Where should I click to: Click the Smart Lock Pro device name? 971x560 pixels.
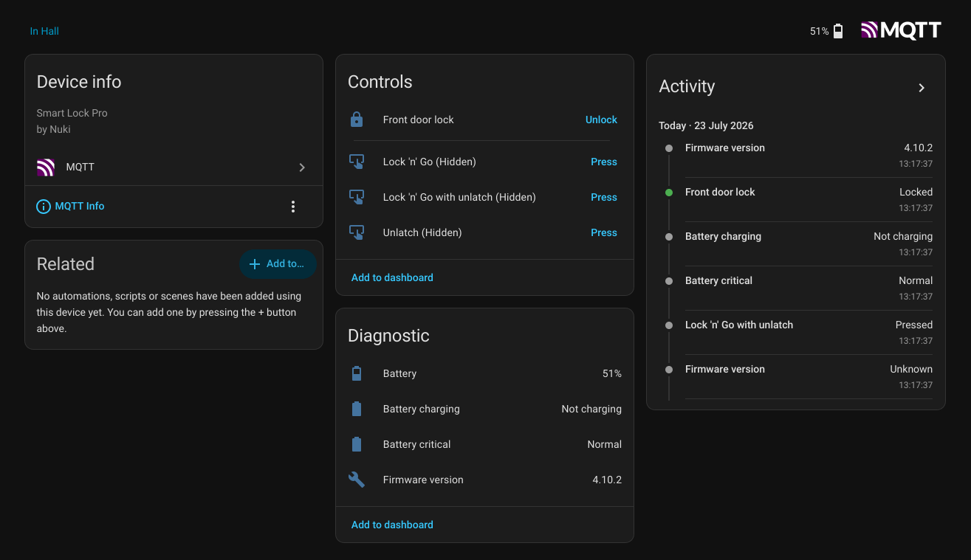[x=72, y=113]
